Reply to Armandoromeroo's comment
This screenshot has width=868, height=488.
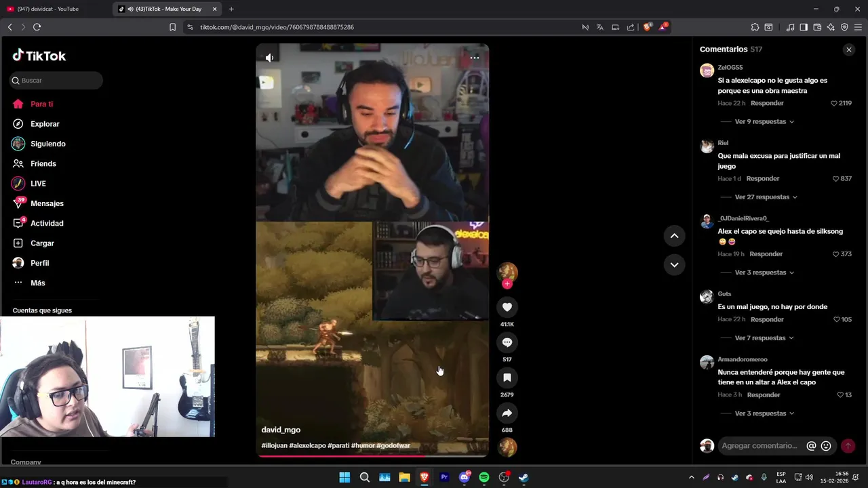[x=764, y=395]
